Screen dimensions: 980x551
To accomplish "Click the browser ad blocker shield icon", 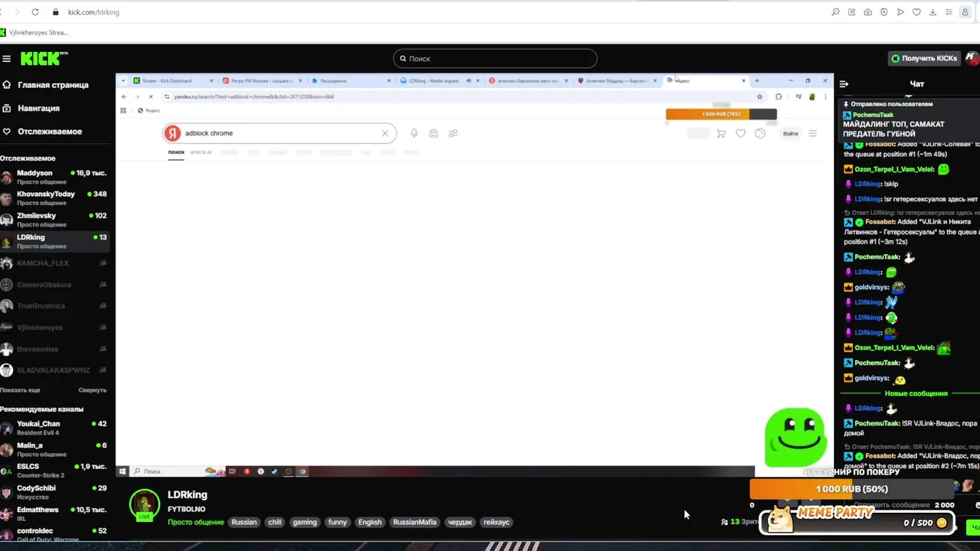I will [x=884, y=12].
